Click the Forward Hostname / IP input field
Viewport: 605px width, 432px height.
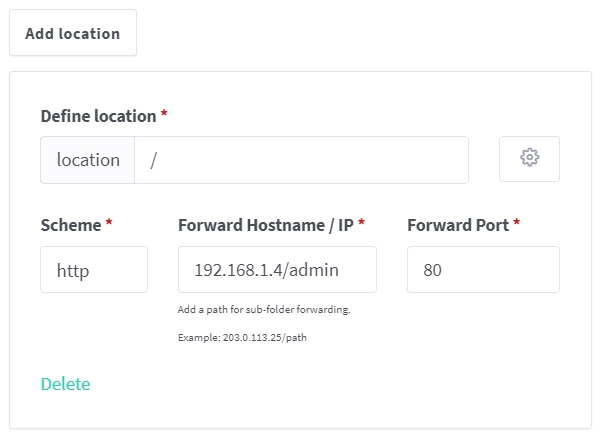pos(277,270)
